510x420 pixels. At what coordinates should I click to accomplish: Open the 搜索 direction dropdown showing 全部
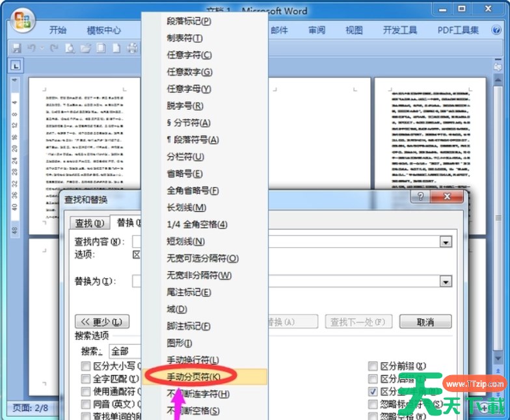pos(125,351)
